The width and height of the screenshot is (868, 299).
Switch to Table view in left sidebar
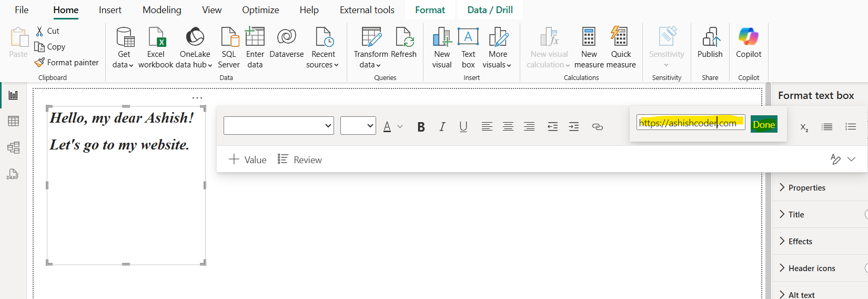pyautogui.click(x=14, y=121)
